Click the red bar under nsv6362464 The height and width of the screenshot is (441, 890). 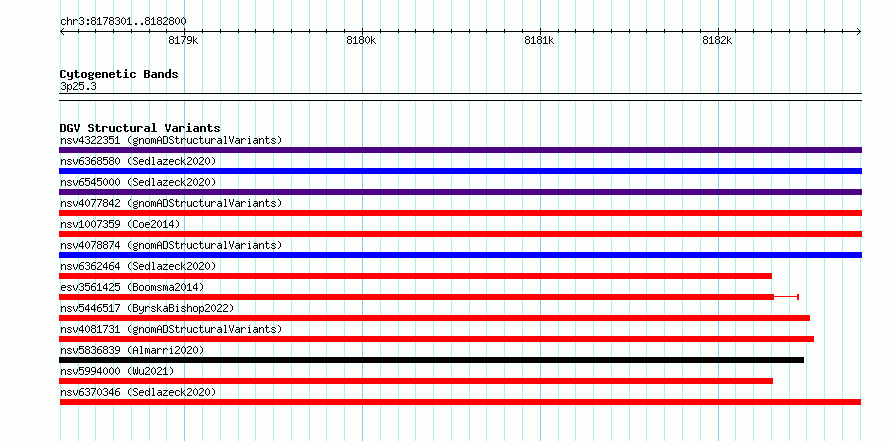point(415,276)
